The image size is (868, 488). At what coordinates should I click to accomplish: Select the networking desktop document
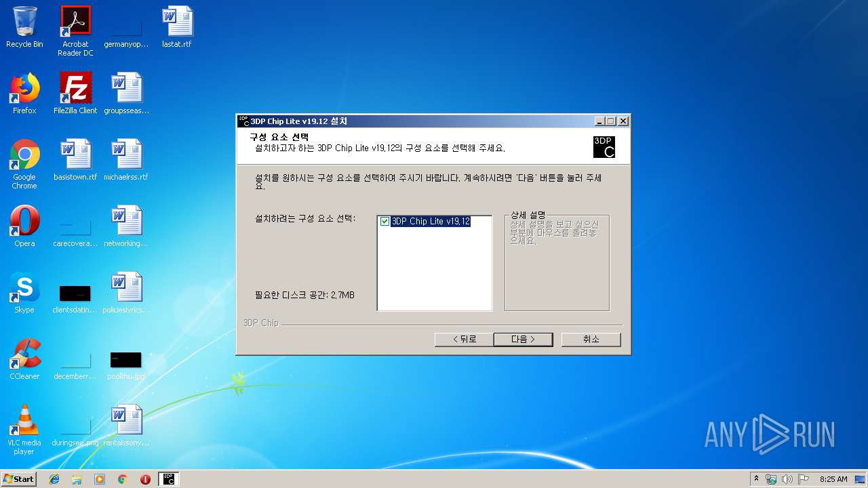click(126, 226)
